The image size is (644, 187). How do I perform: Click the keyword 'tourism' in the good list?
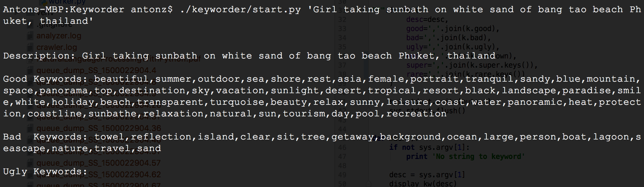click(x=304, y=114)
